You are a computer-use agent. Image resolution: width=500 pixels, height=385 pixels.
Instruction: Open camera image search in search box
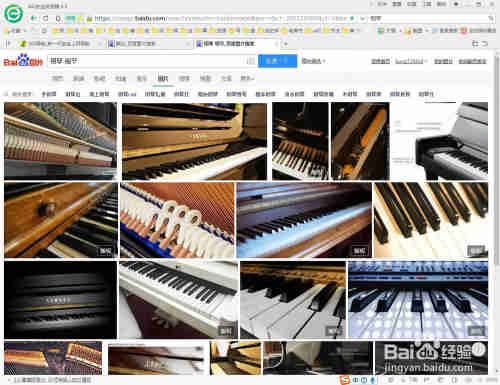pos(251,61)
